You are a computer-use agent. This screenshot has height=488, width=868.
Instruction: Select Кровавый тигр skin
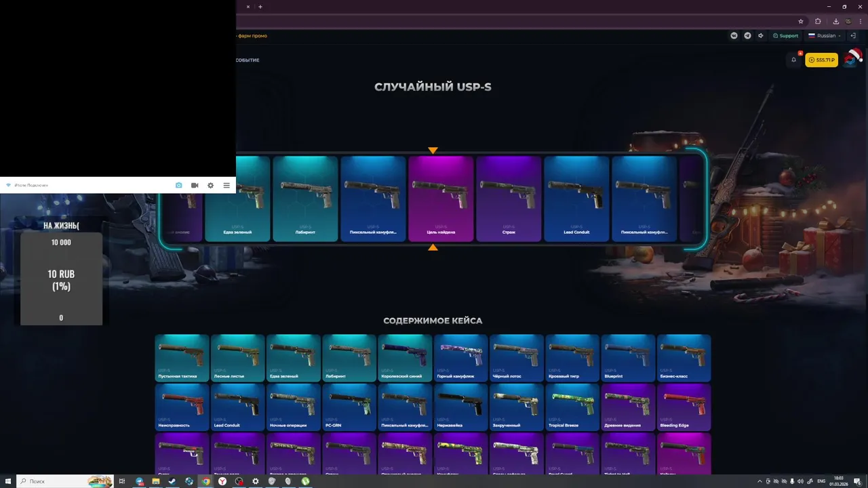pos(572,358)
